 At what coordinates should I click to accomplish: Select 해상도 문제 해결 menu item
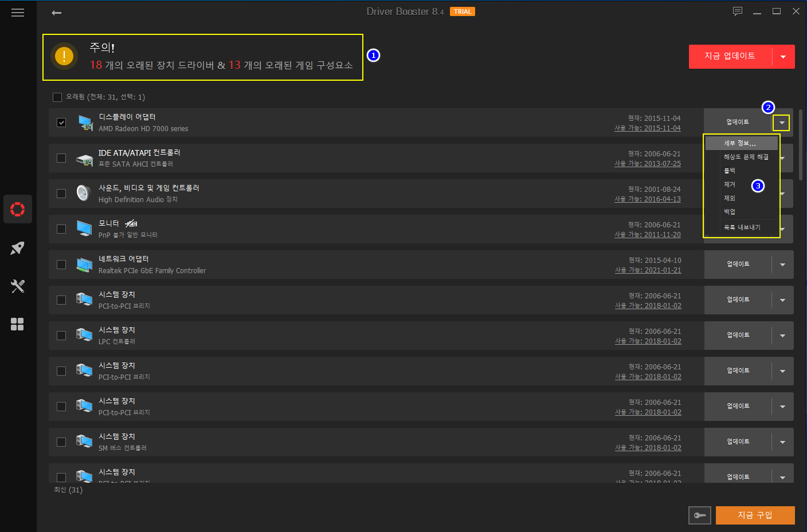741,157
